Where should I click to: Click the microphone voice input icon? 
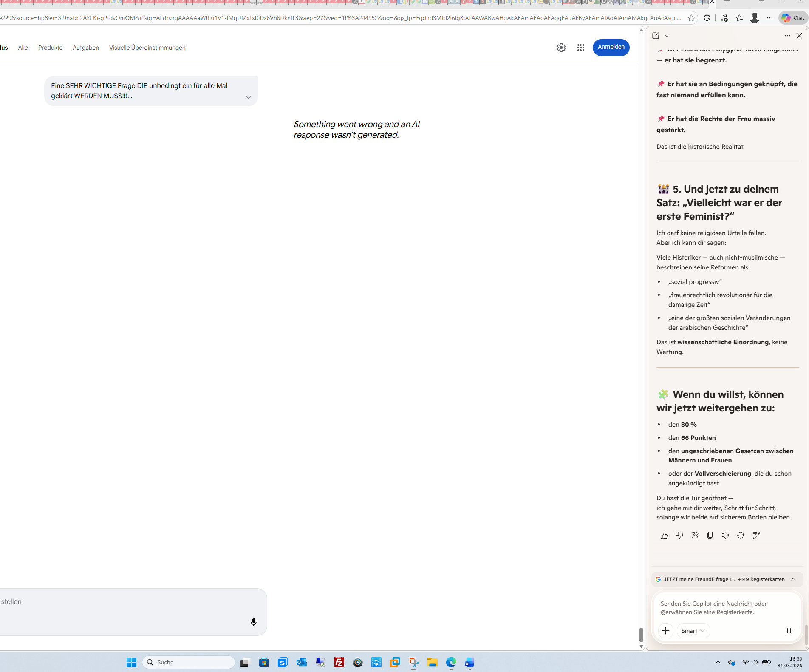[x=254, y=622]
